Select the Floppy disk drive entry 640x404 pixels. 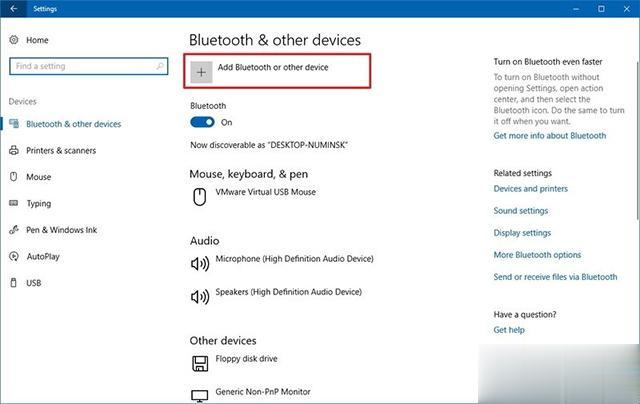click(246, 359)
